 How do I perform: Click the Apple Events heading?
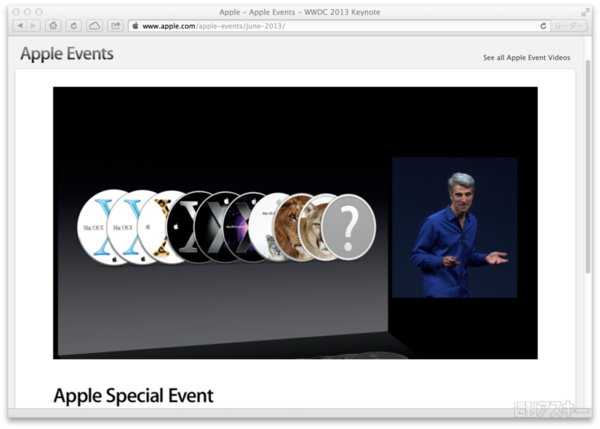pos(67,54)
